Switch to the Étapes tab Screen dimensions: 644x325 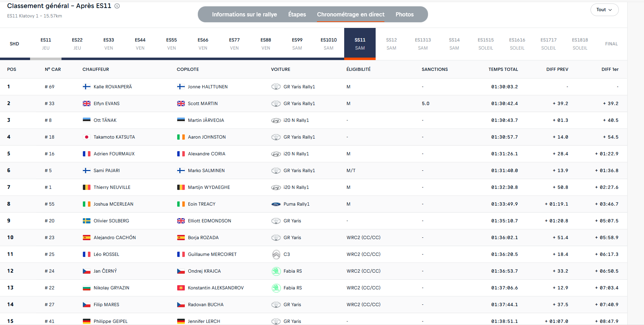tap(297, 14)
